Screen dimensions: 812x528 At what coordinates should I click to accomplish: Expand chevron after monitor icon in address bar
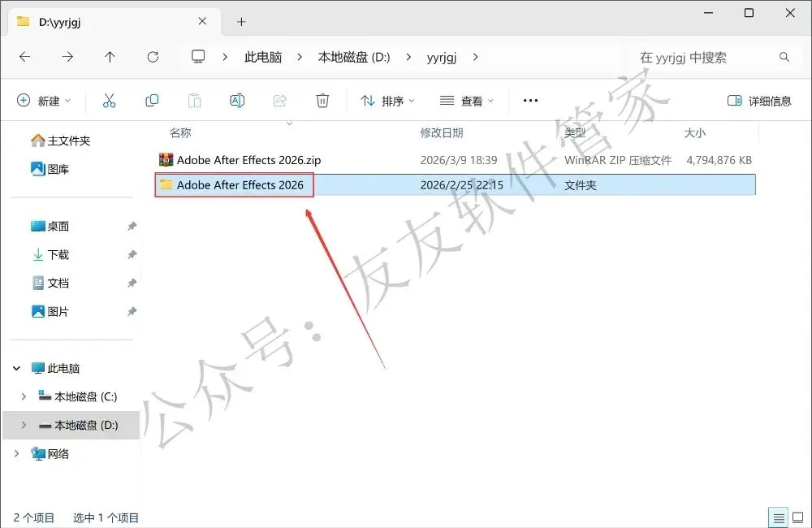[x=225, y=57]
